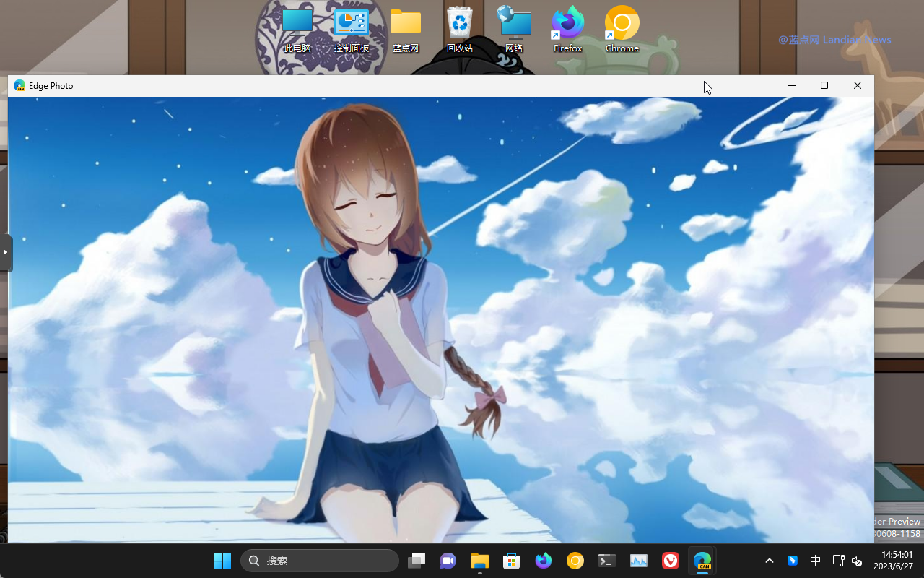Open the 蓝点网 folder on desktop

coord(406,30)
